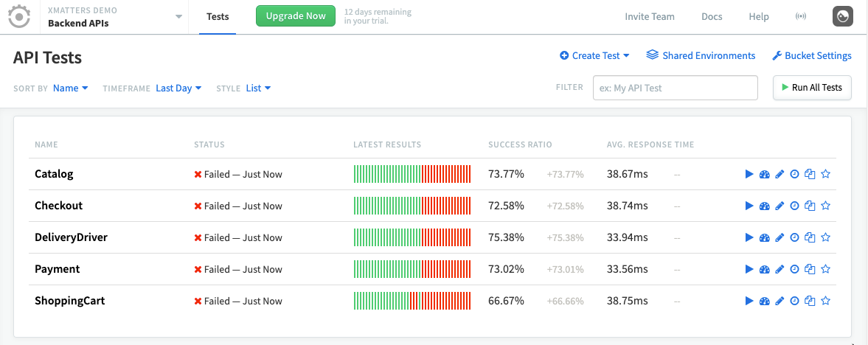Click the Checkout latest results bar

point(412,206)
